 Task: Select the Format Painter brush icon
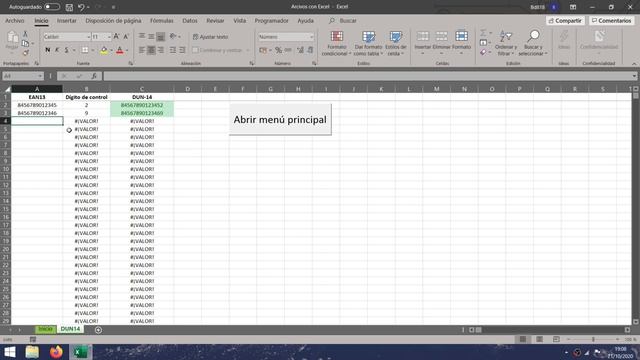tap(25, 53)
